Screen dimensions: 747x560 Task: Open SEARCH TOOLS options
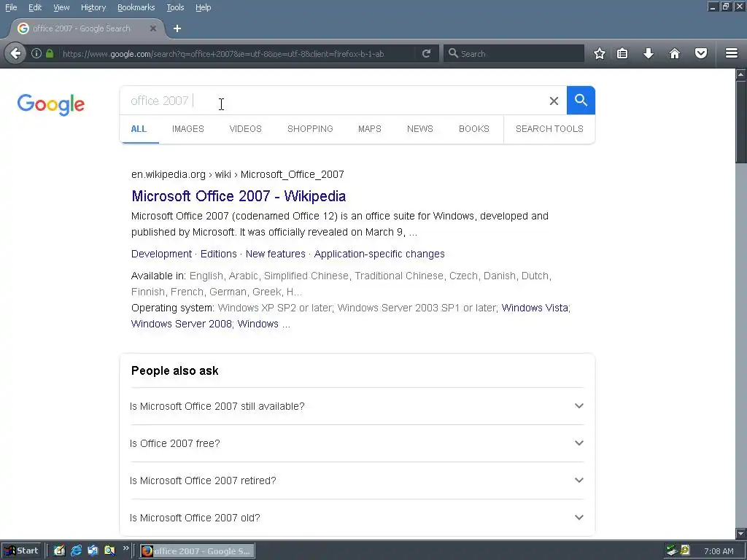[549, 129]
